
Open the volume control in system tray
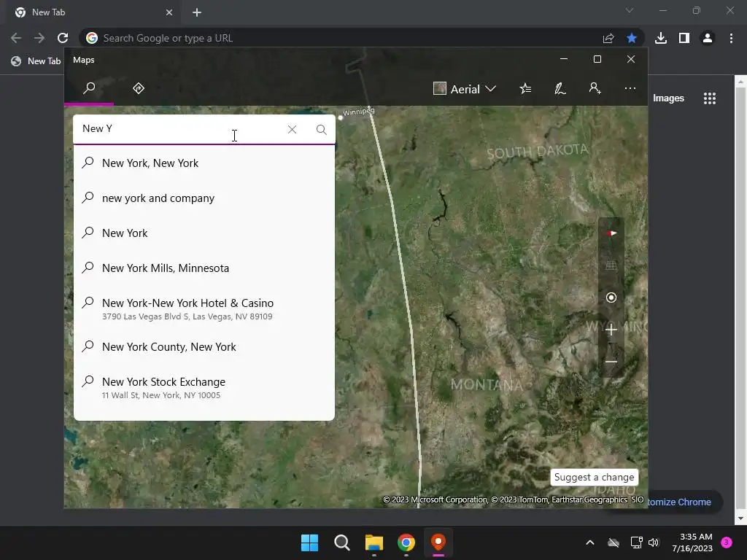pyautogui.click(x=654, y=542)
